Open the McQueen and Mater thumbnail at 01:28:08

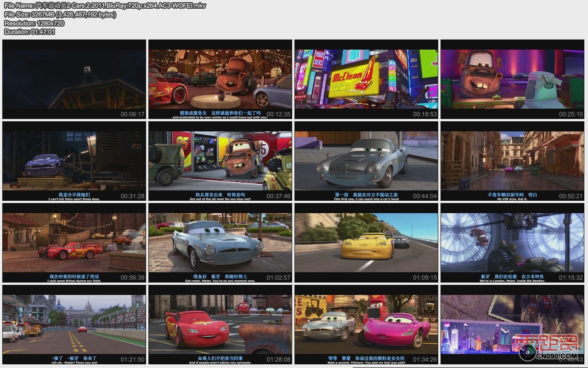tap(220, 324)
